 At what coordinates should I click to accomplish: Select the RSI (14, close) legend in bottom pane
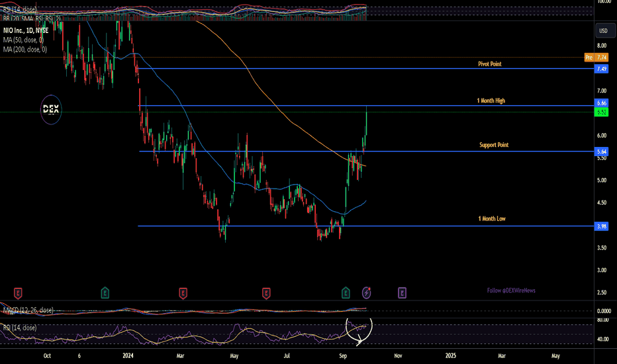(x=20, y=328)
